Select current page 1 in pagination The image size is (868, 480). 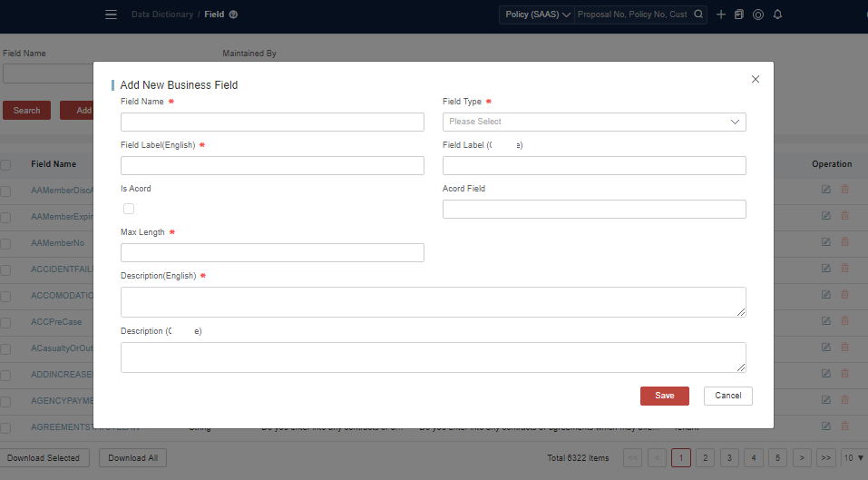point(681,458)
